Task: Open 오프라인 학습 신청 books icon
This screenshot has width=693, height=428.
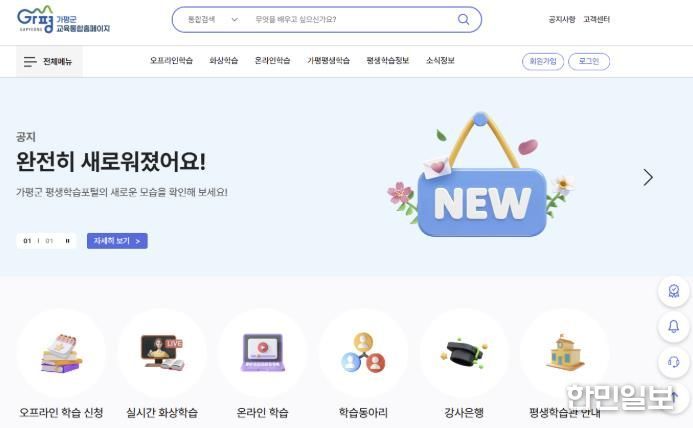Action: [61, 353]
